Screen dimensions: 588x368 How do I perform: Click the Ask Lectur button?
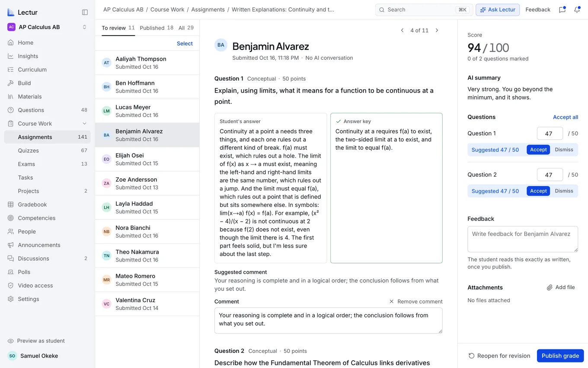pos(497,10)
